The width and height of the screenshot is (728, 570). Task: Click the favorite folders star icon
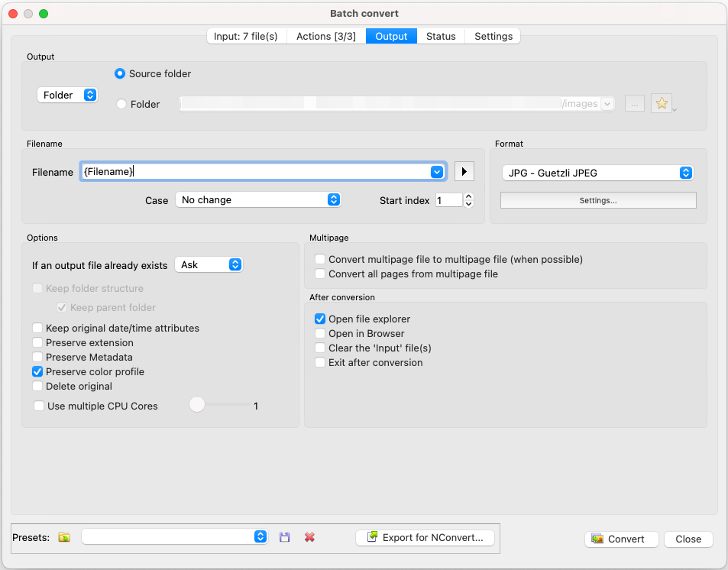[x=661, y=103]
